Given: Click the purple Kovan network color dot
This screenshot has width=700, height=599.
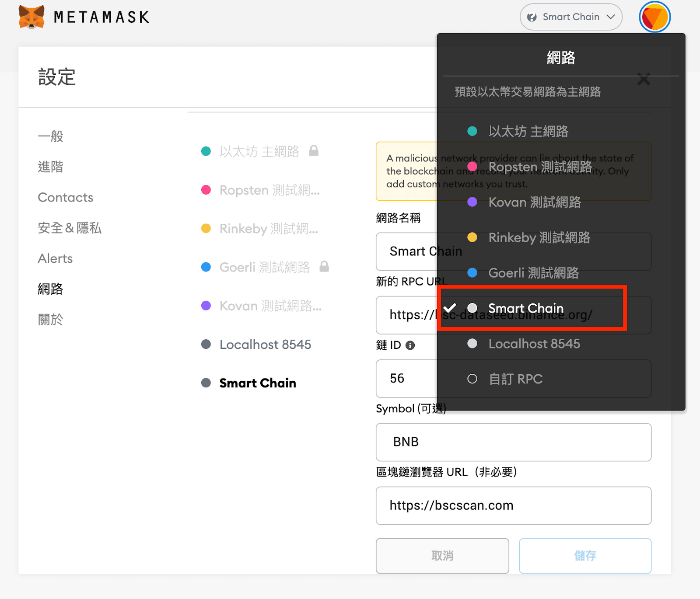Looking at the screenshot, I should [x=206, y=305].
